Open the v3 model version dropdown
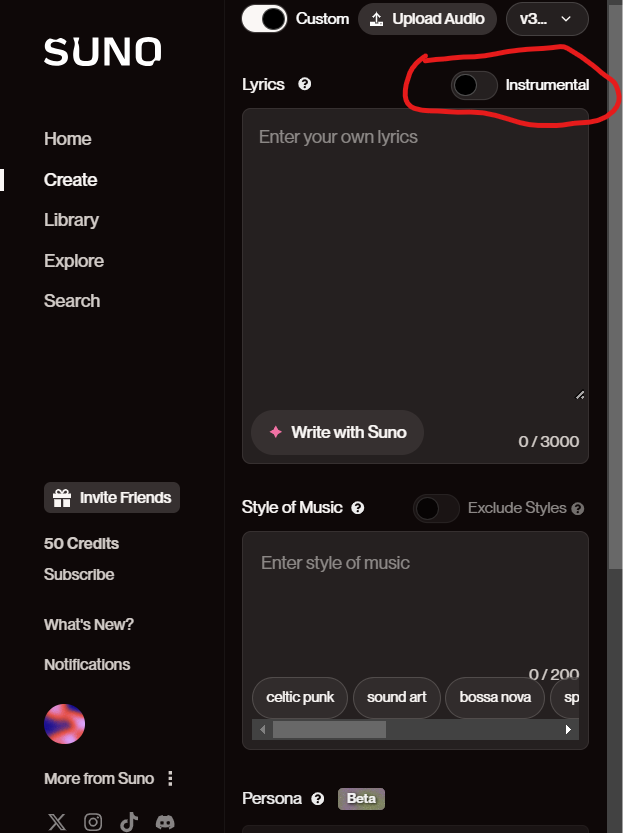The width and height of the screenshot is (623, 833). (x=547, y=19)
